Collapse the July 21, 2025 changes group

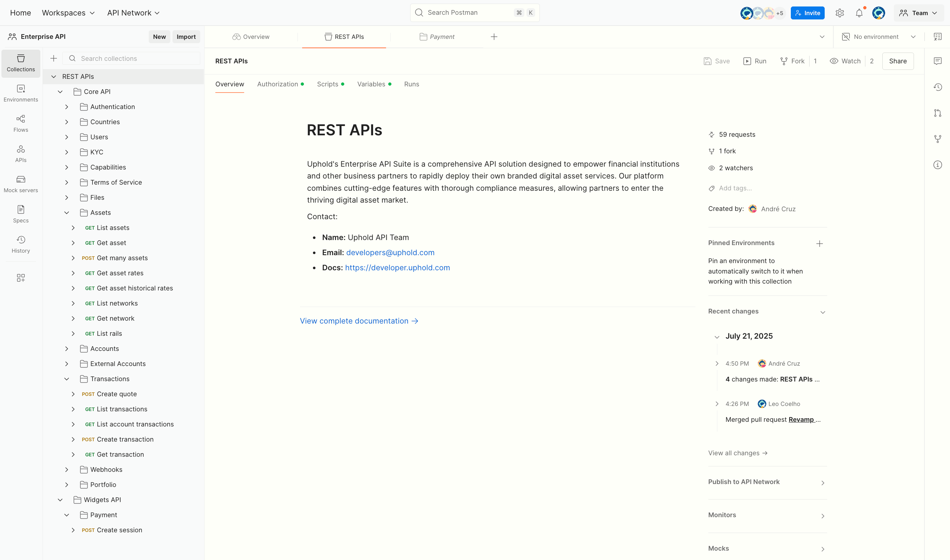click(x=717, y=337)
